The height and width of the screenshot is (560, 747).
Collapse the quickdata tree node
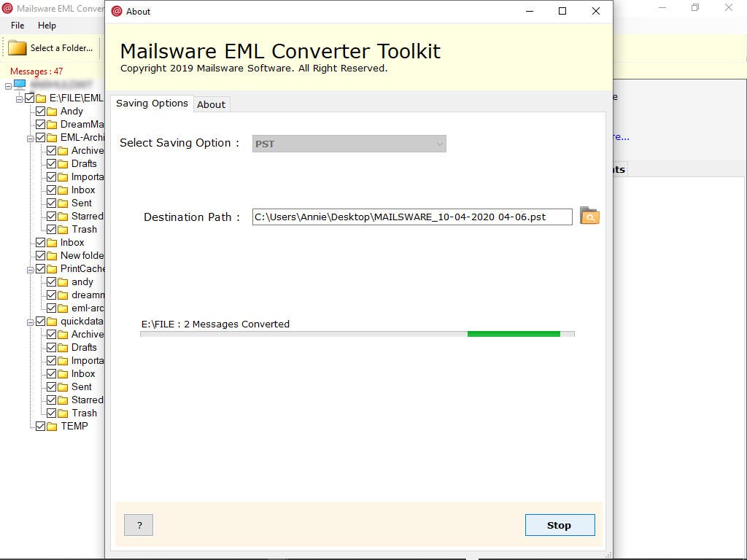pos(30,322)
